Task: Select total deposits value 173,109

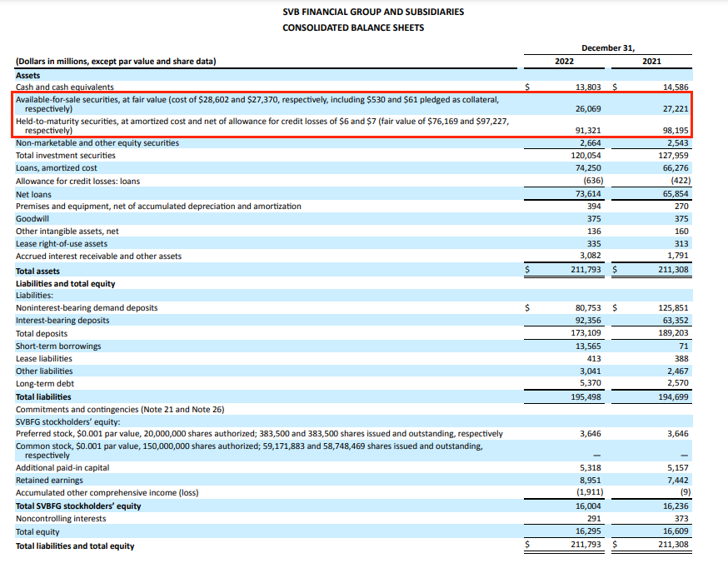Action: pyautogui.click(x=586, y=333)
